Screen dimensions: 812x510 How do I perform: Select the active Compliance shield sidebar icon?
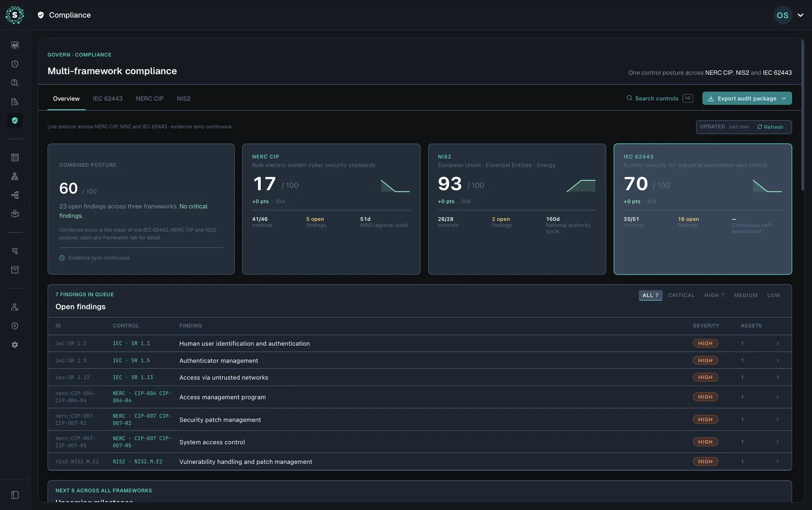pos(15,120)
